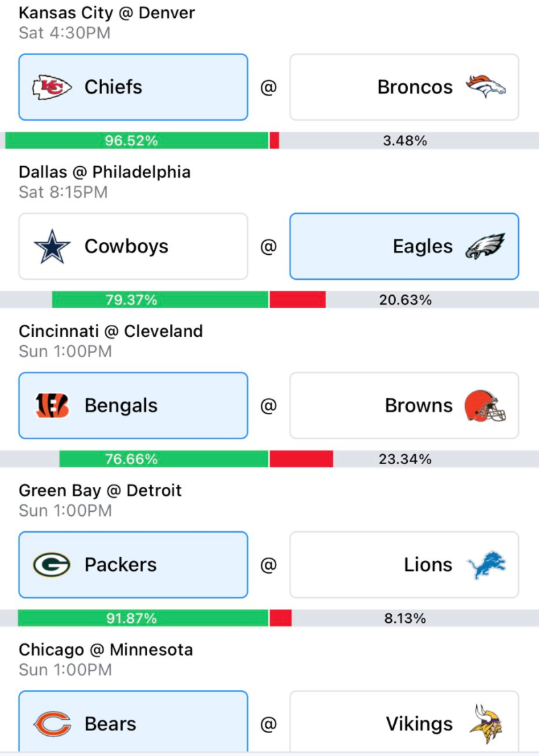Tap the 23.34% Browns pick percentage

click(x=405, y=459)
